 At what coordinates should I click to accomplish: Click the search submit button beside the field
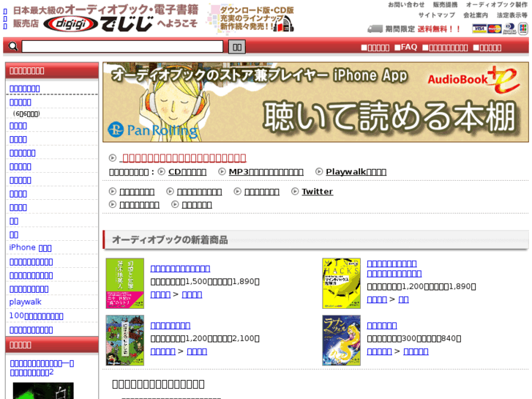tap(237, 47)
